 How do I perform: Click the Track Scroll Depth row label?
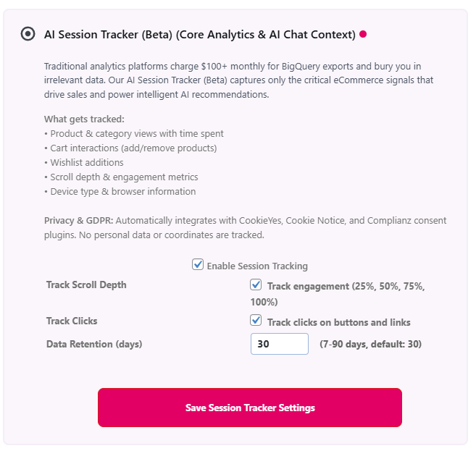86,285
